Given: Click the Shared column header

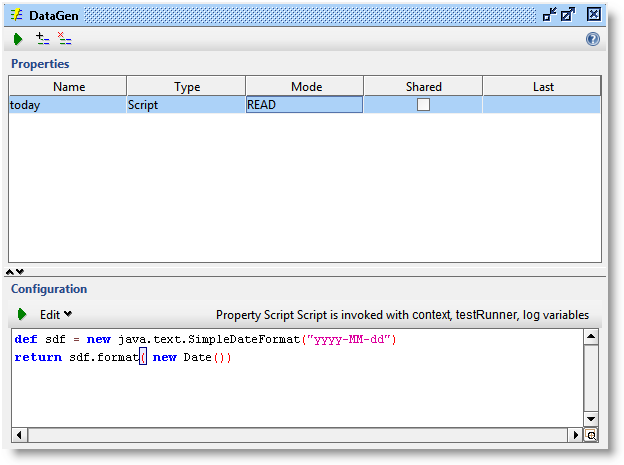Looking at the screenshot, I should (423, 86).
